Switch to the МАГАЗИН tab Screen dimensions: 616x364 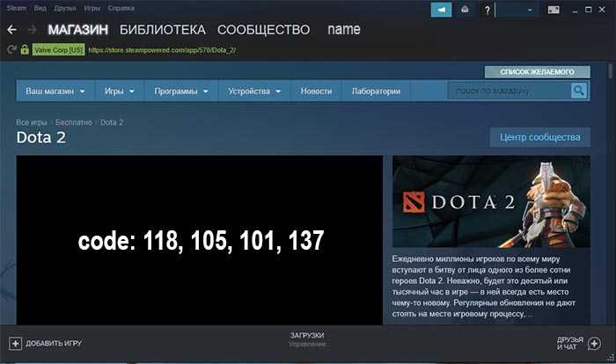point(77,29)
